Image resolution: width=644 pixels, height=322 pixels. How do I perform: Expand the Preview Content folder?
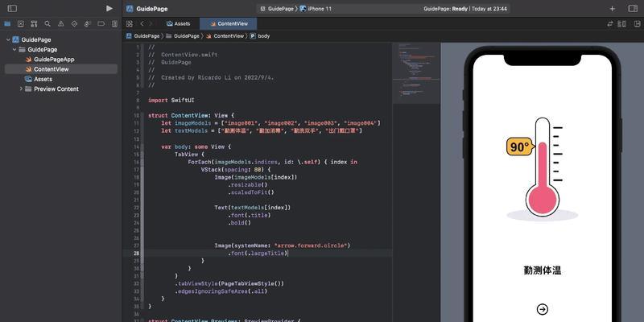pos(21,89)
